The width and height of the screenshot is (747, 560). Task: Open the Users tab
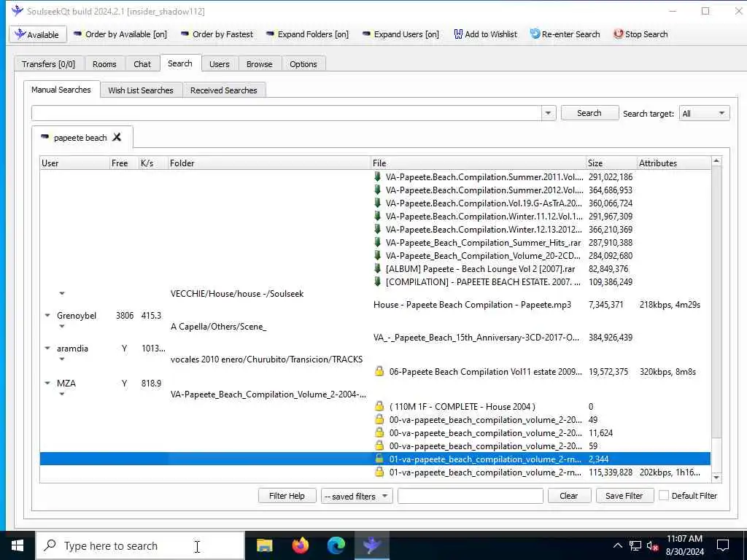(219, 64)
